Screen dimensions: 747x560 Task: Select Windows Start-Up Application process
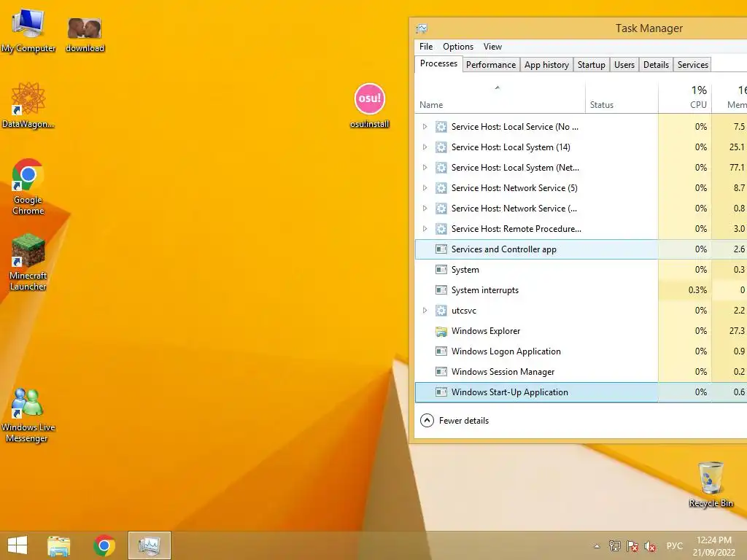click(581, 392)
